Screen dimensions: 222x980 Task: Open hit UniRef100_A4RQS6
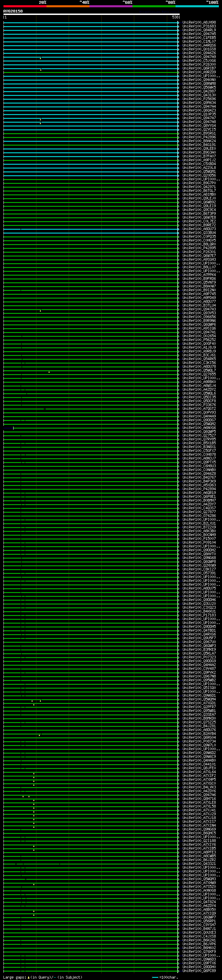(x=199, y=45)
